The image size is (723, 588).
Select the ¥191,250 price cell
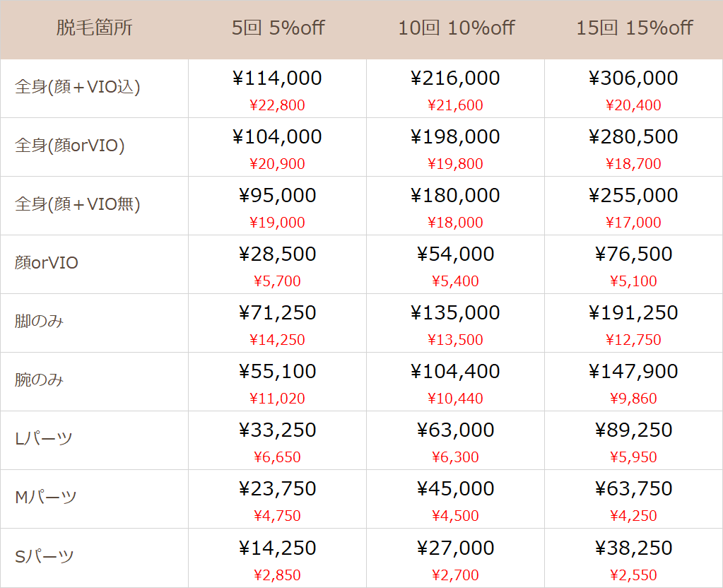pyautogui.click(x=633, y=312)
